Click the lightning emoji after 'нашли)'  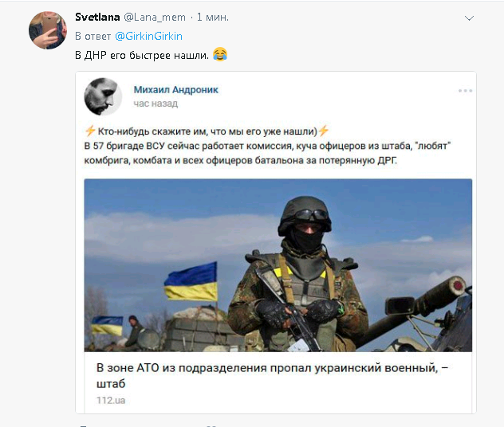(x=323, y=131)
